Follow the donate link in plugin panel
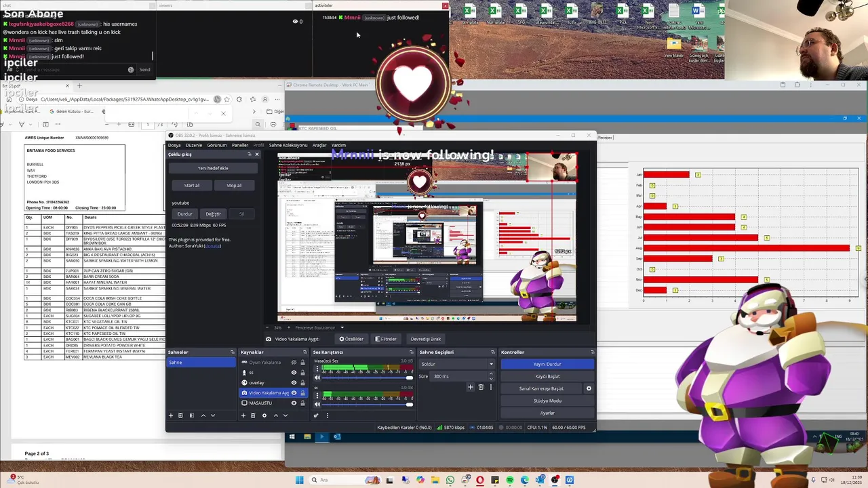The image size is (868, 488). (213, 246)
